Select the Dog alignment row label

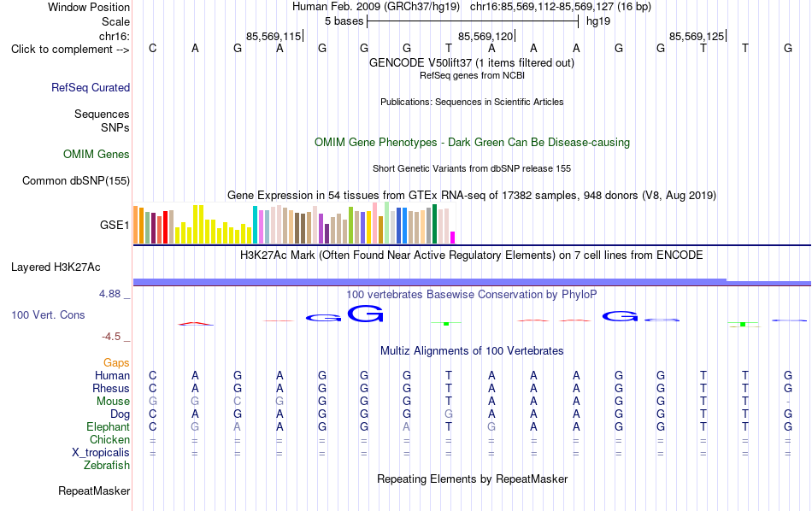click(120, 414)
